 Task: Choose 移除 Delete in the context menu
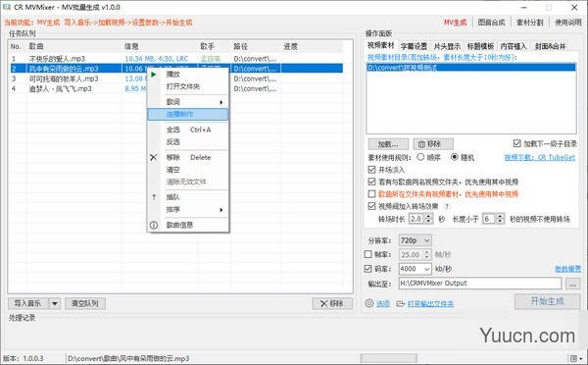pos(188,157)
